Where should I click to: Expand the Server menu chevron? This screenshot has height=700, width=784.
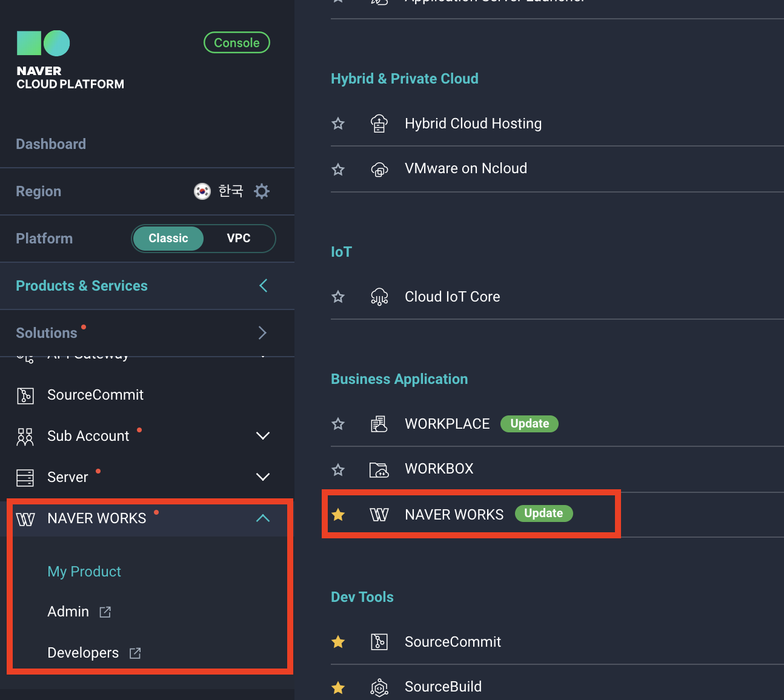point(263,477)
